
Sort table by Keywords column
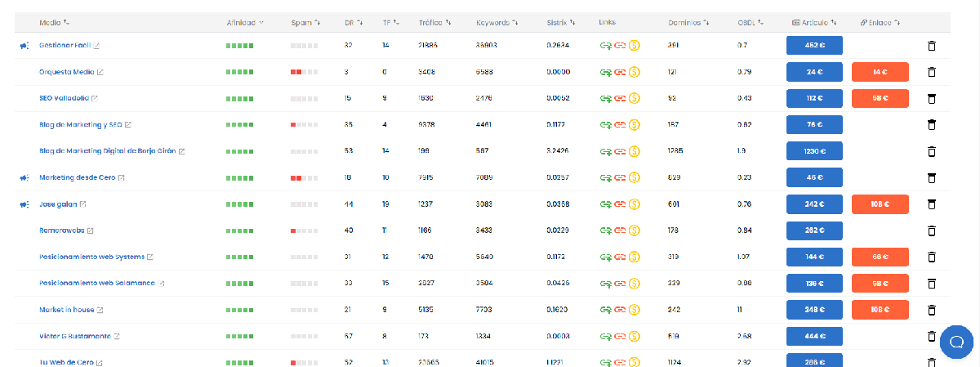pos(497,22)
